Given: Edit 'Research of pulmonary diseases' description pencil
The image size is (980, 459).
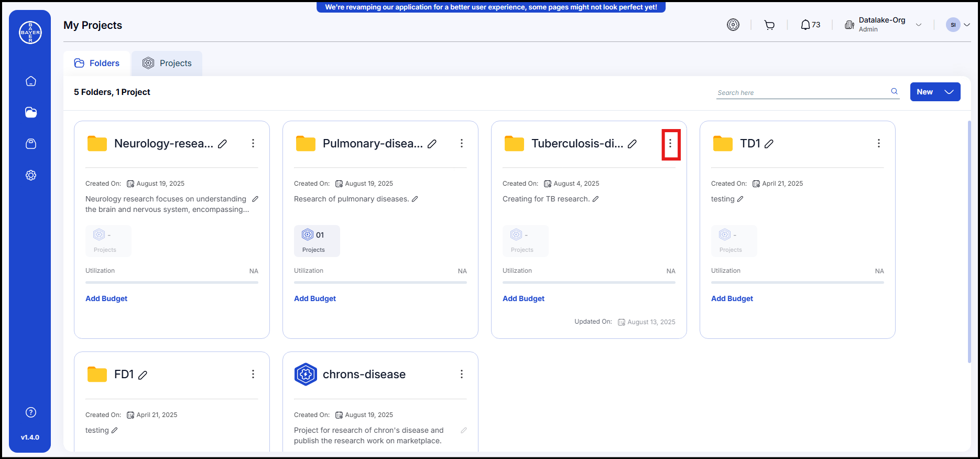Looking at the screenshot, I should [415, 199].
